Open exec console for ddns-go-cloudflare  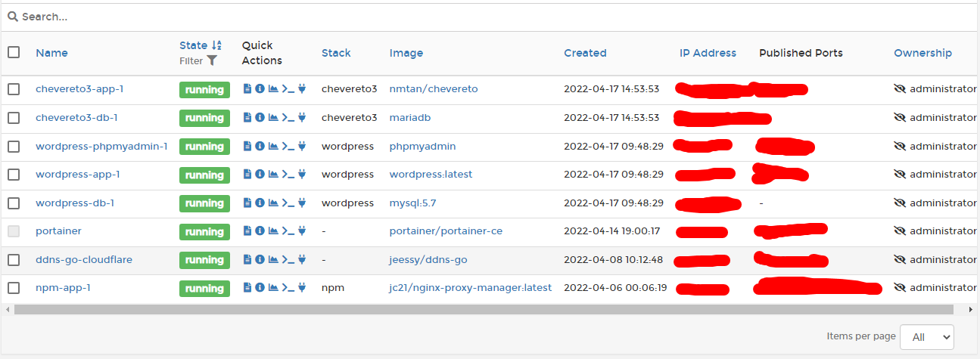(288, 260)
